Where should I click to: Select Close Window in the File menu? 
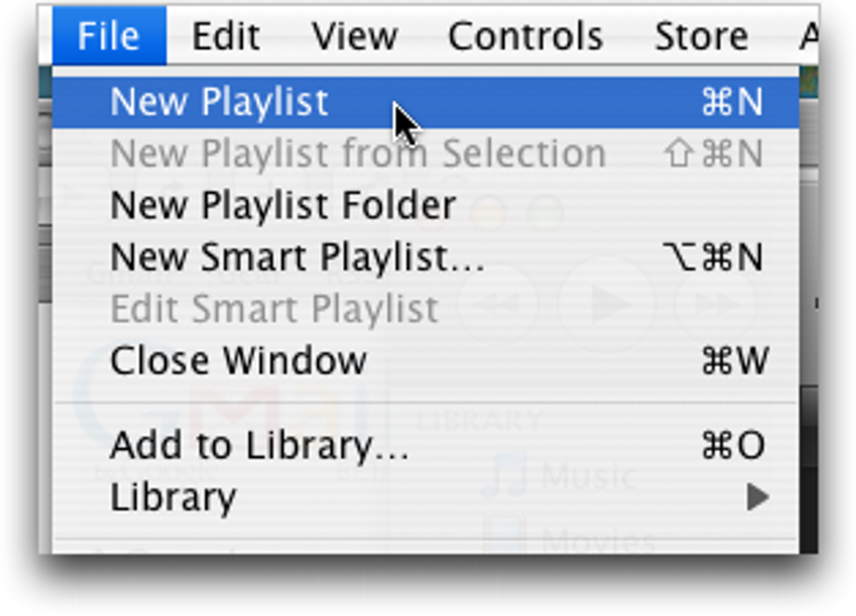click(x=238, y=360)
